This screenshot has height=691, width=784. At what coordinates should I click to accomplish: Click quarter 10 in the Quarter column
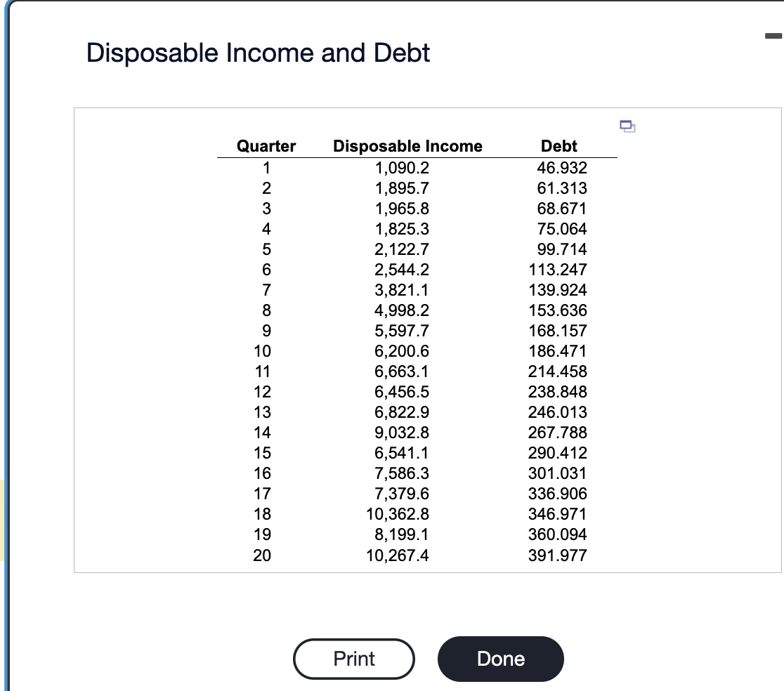pyautogui.click(x=263, y=351)
